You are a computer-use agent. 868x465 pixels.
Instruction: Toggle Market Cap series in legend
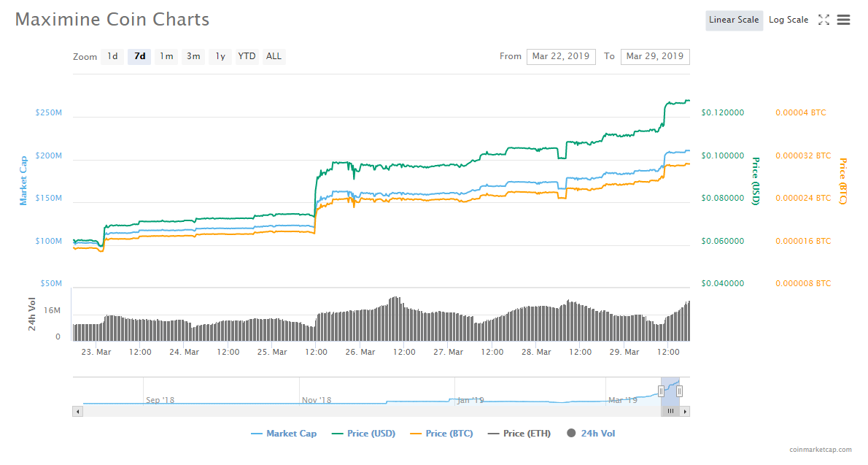tap(284, 434)
